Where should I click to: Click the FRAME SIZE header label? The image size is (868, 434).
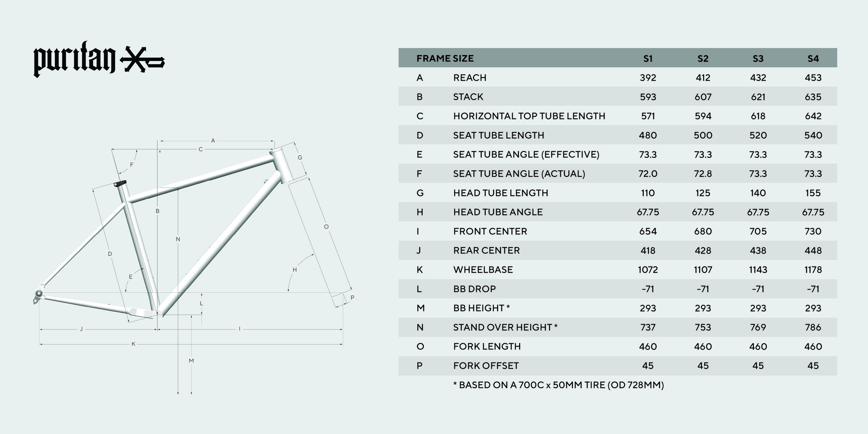[x=445, y=59]
